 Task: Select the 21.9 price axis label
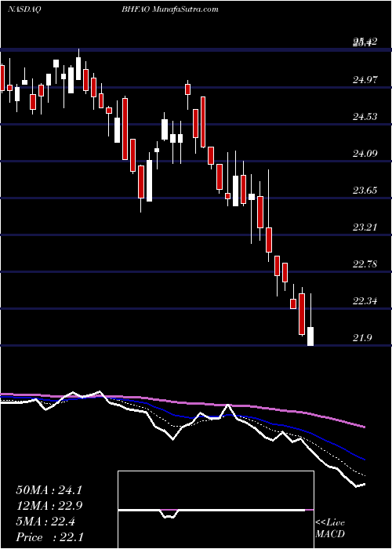tap(362, 337)
